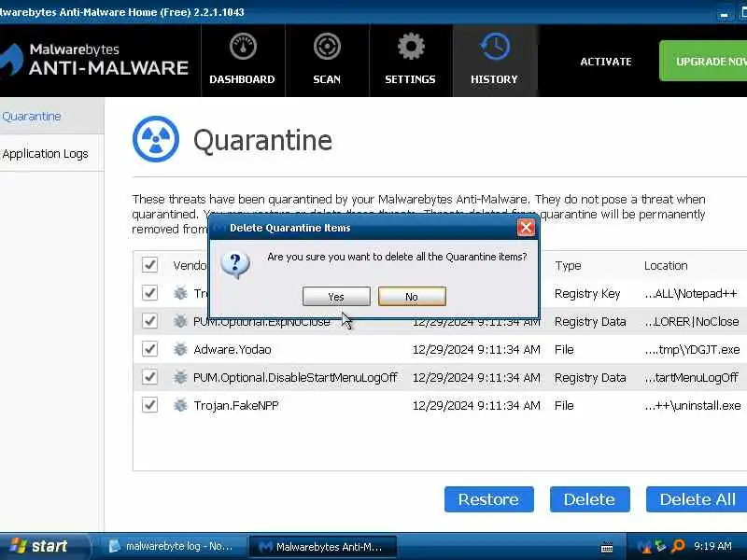Click the ...LORER|NoClose location

coord(692,321)
